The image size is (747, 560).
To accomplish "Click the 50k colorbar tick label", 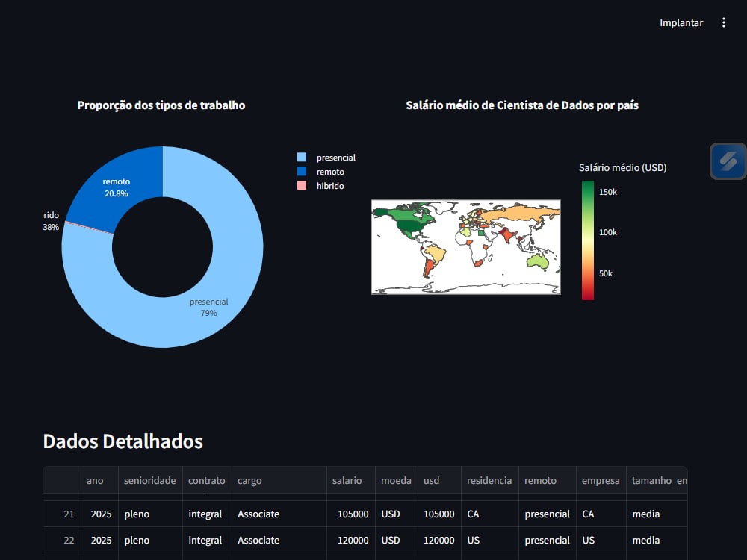I will click(606, 273).
